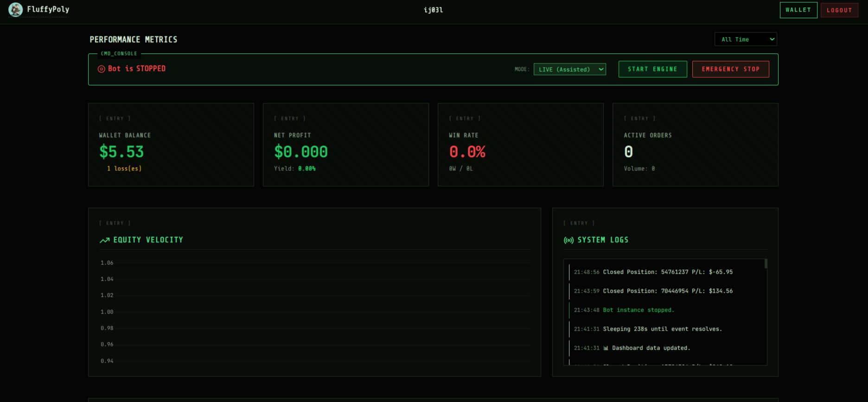
Task: Click the Equity Velocity trend arrow icon
Action: pos(105,240)
